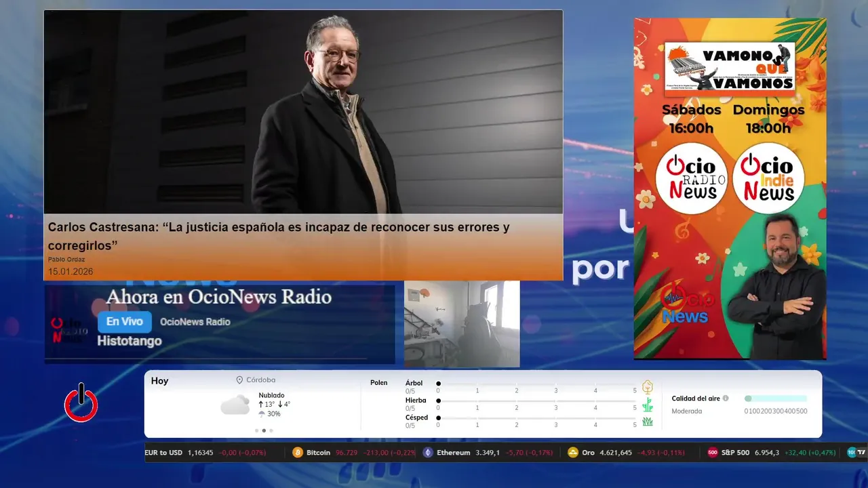Screen dimensions: 868x488
Task: Click the Moderada air quality value
Action: pyautogui.click(x=687, y=411)
